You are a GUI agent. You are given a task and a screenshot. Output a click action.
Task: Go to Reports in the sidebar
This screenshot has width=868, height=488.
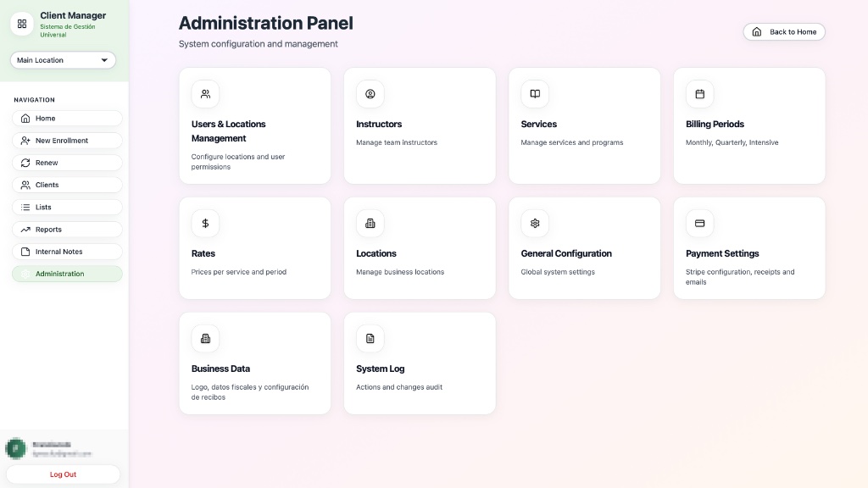[x=67, y=230]
